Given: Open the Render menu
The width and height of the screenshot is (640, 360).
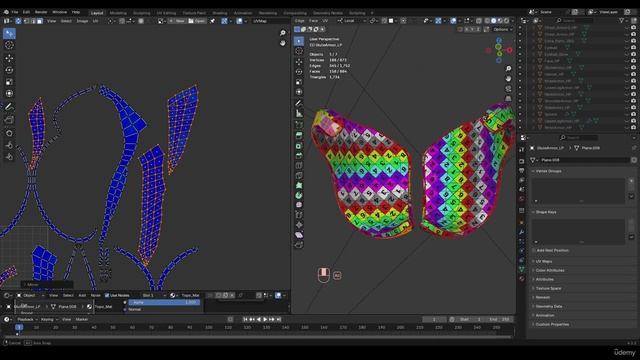Looking at the screenshot, I should pos(41,12).
